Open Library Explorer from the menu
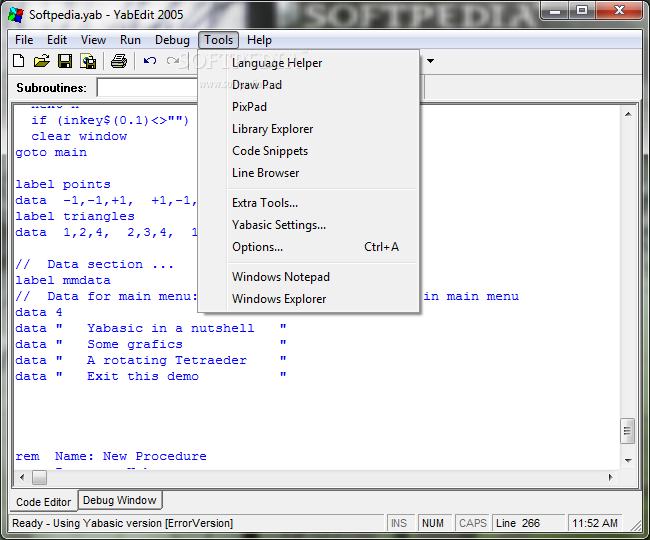 (309, 129)
